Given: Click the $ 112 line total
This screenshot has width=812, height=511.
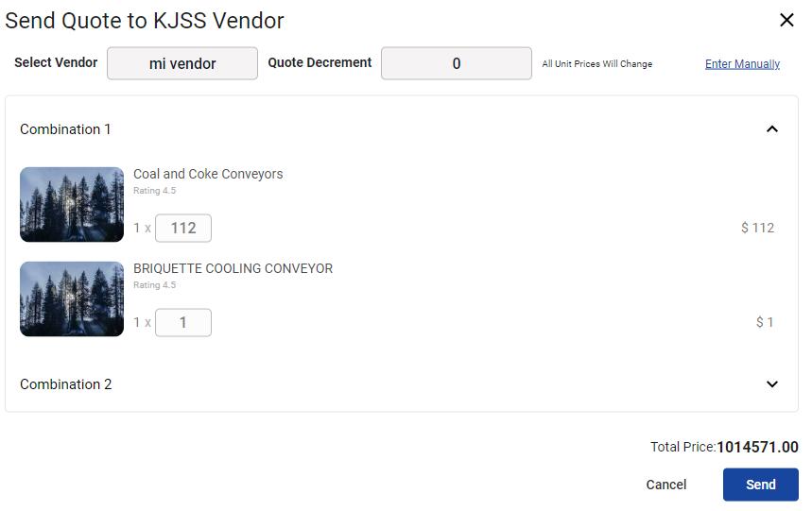Looking at the screenshot, I should tap(758, 228).
